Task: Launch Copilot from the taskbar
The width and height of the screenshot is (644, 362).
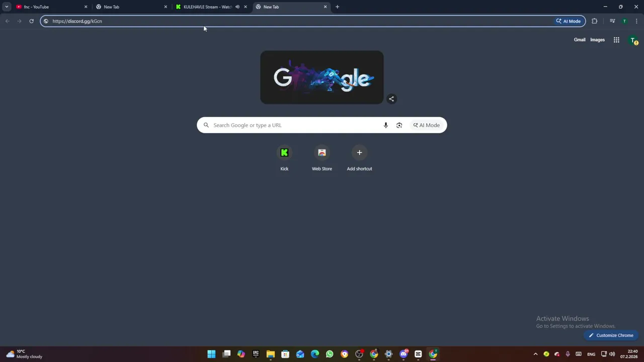Action: click(241, 354)
